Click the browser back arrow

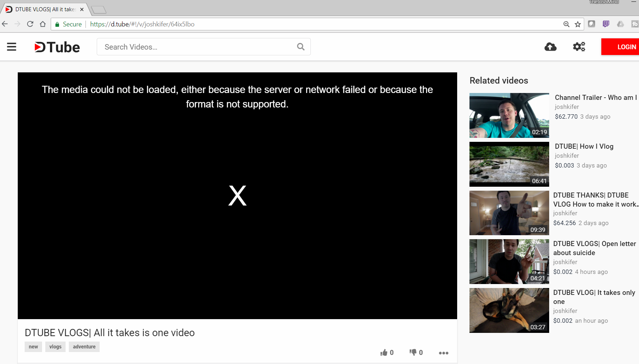5,24
